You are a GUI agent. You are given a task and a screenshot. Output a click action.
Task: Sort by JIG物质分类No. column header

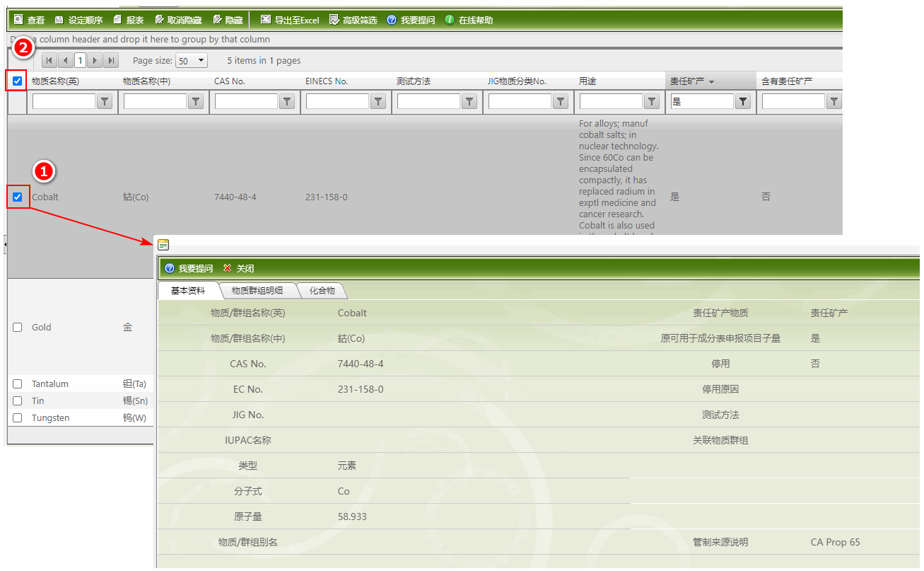click(x=517, y=81)
